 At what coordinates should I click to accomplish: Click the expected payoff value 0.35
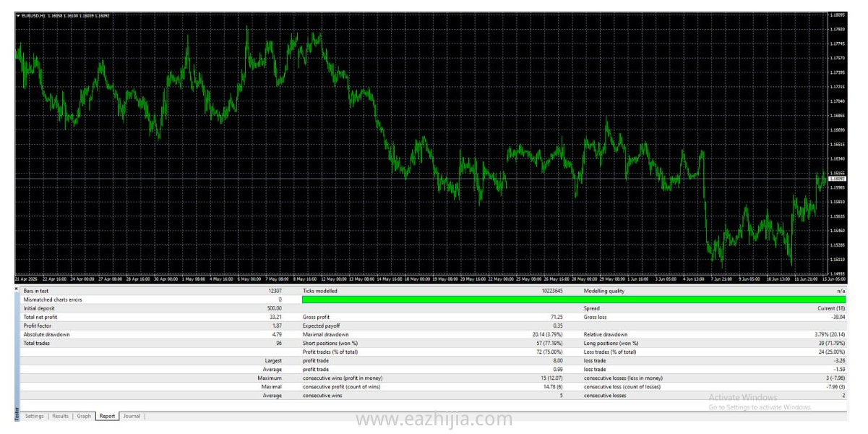point(558,325)
